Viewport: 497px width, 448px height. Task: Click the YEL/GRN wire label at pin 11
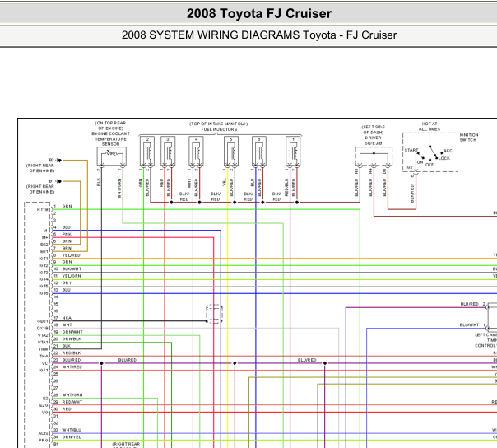(72, 276)
